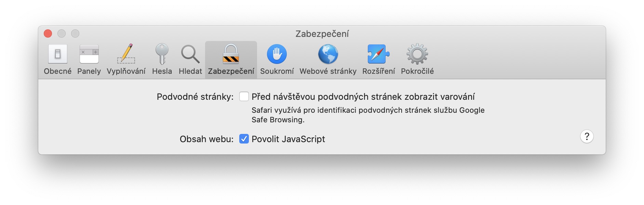Click the greyed-out zoom window button
The height and width of the screenshot is (205, 644).
click(x=75, y=33)
